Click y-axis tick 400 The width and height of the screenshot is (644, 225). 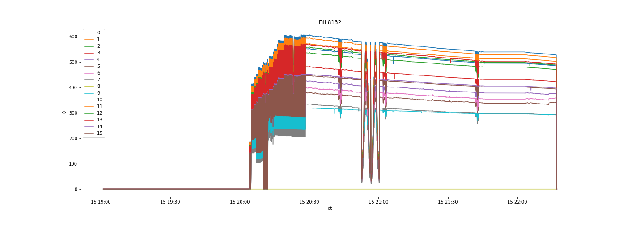73,87
